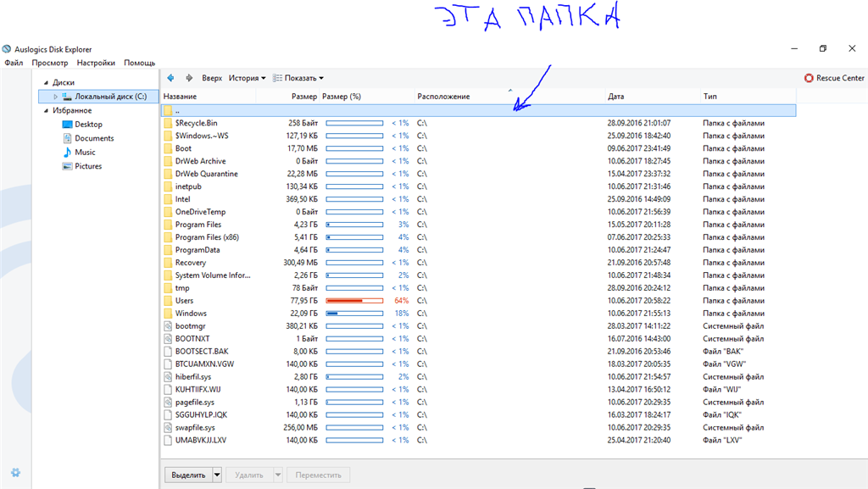Select the DrWeb Archive folder name
This screenshot has height=489, width=868.
[200, 161]
